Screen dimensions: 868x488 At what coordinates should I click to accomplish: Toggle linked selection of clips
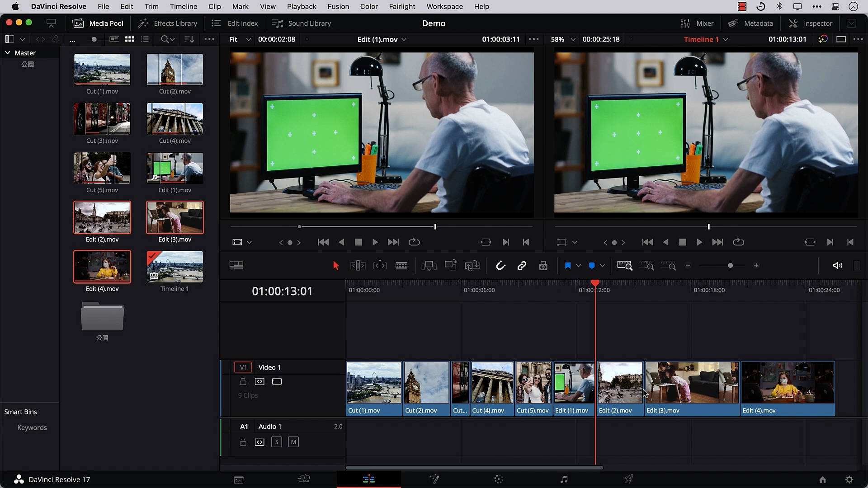[x=522, y=266]
